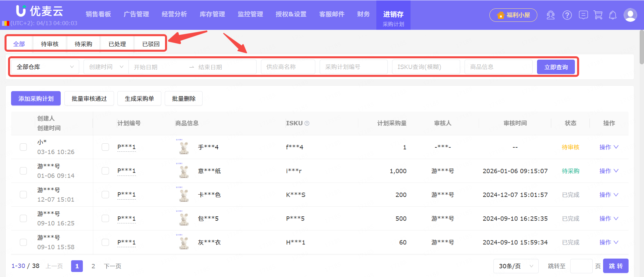Open customer service headset icon
644x277 pixels.
click(550, 15)
